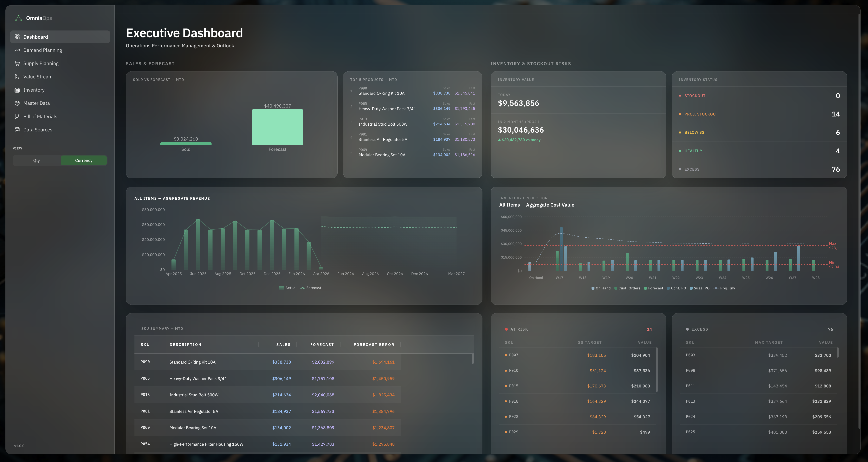This screenshot has width=868, height=462.
Task: Switch the view toggle to Qty
Action: pos(36,160)
